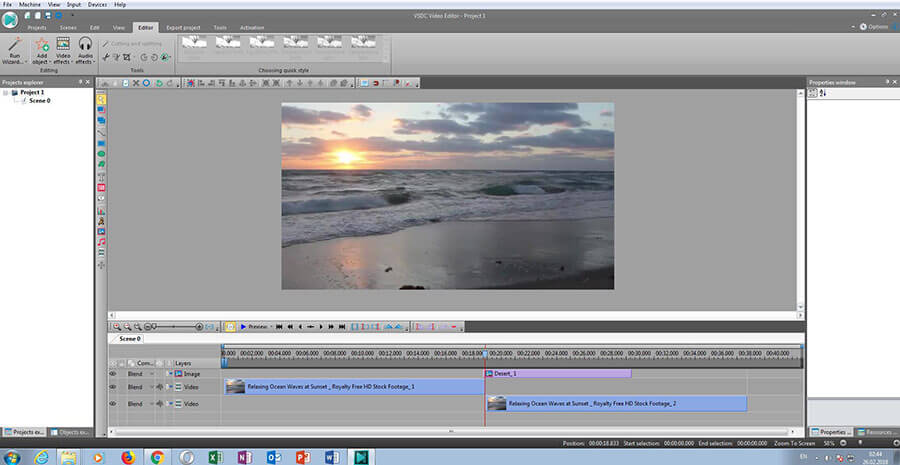Select the Stock Footage_2 video clip
This screenshot has width=900, height=465.
pyautogui.click(x=616, y=404)
